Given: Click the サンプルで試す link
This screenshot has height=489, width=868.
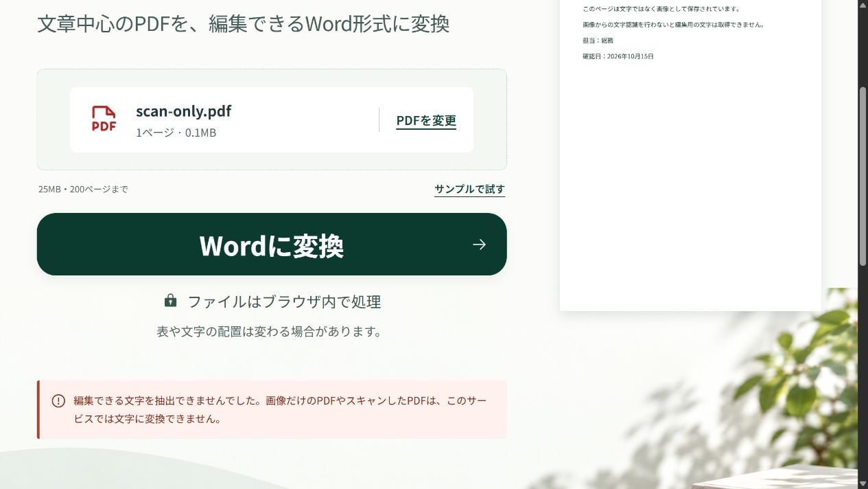Looking at the screenshot, I should pos(469,189).
